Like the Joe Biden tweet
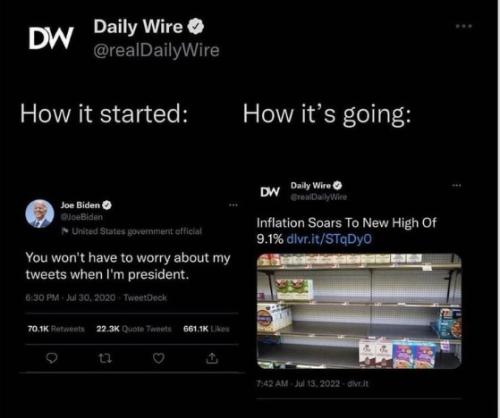The image size is (500, 418). coord(159,358)
